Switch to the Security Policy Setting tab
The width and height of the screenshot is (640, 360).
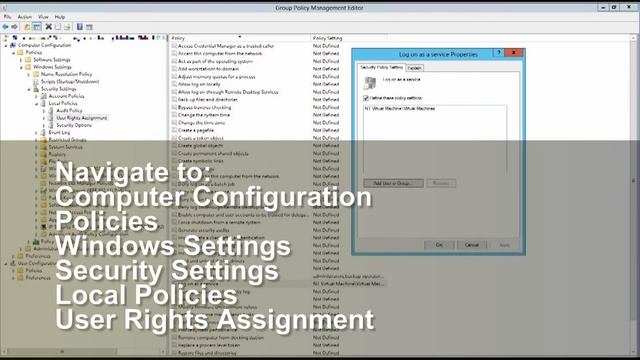click(381, 67)
